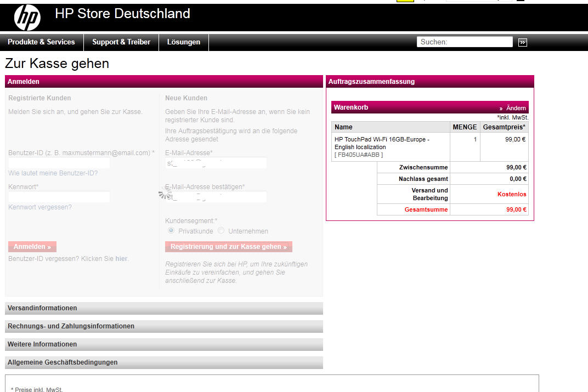The height and width of the screenshot is (392, 588).
Task: Click HP Store Deutschland title
Action: pyautogui.click(x=123, y=14)
